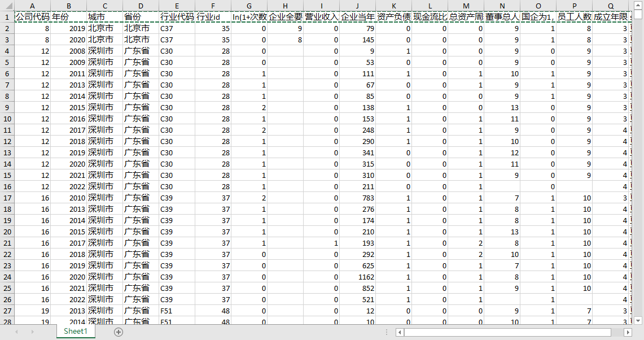The width and height of the screenshot is (644, 340).
Task: Click header cell 现金流比
Action: pos(430,18)
